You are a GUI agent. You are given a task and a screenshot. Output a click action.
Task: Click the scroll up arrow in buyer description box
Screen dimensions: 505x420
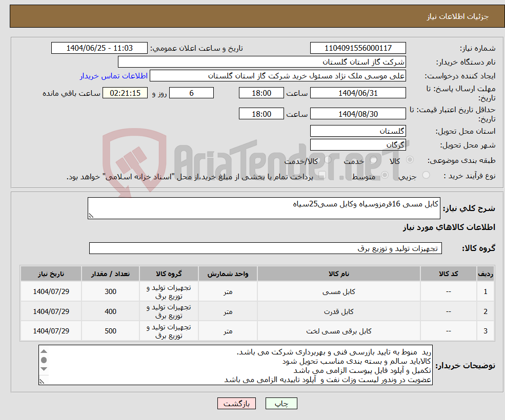(44, 351)
